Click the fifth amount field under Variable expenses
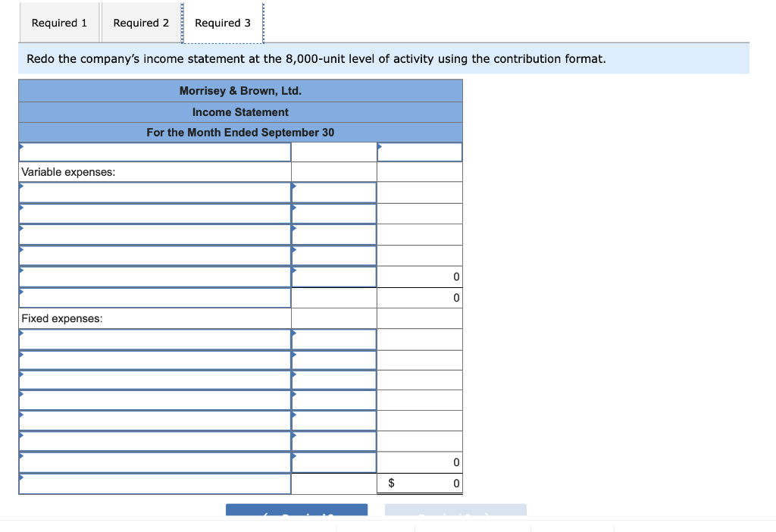The width and height of the screenshot is (776, 532). [334, 277]
